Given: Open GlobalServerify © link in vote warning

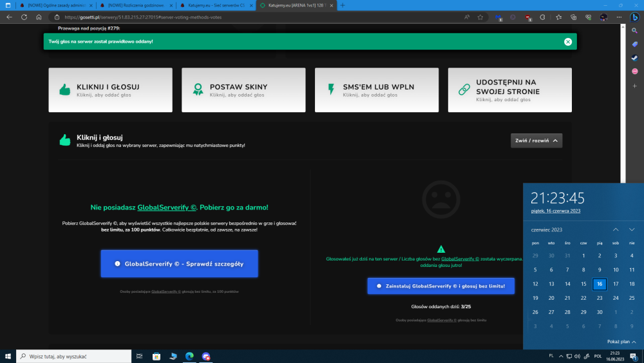Looking at the screenshot, I should [460, 259].
